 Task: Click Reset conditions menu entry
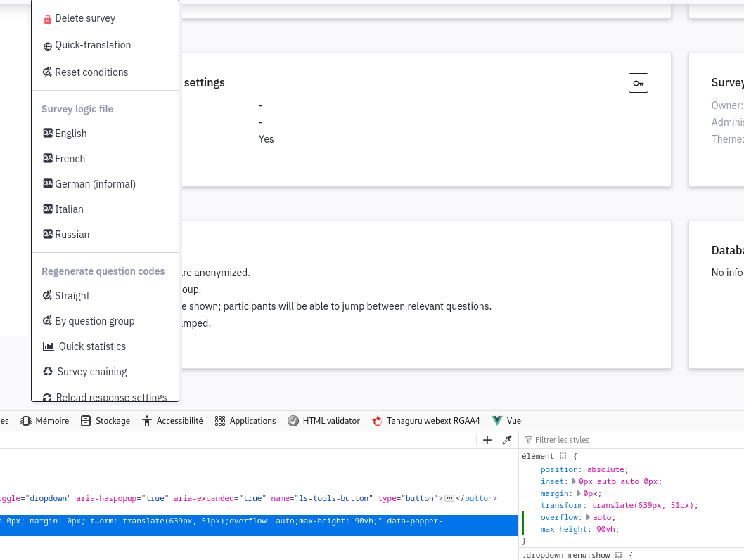click(91, 72)
